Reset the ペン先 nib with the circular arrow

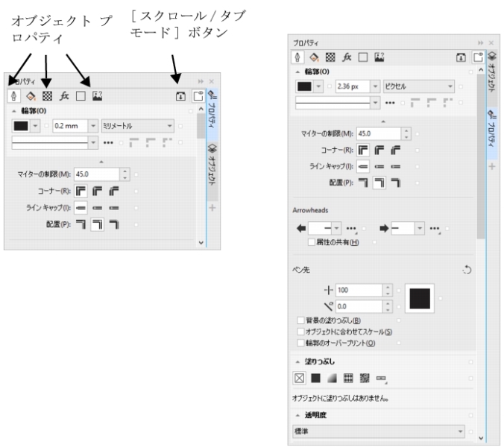click(467, 270)
